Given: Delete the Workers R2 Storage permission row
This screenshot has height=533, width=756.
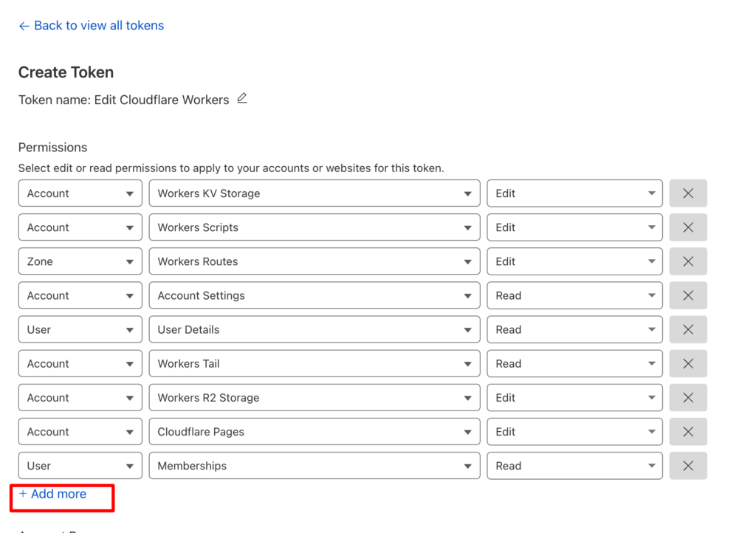Looking at the screenshot, I should [x=688, y=398].
